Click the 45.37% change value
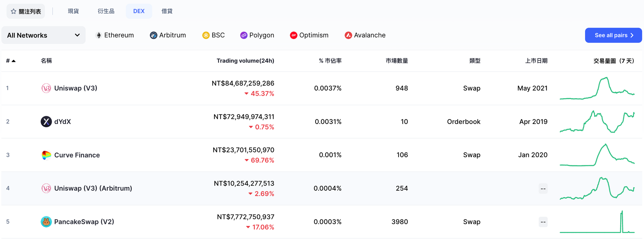Viewport: 644px width, 239px height. pyautogui.click(x=262, y=94)
